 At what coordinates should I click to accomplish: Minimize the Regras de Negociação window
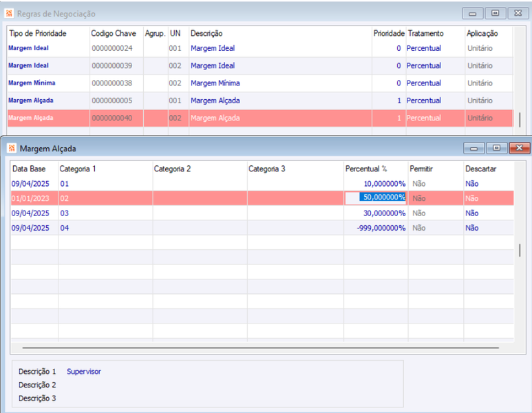click(472, 14)
